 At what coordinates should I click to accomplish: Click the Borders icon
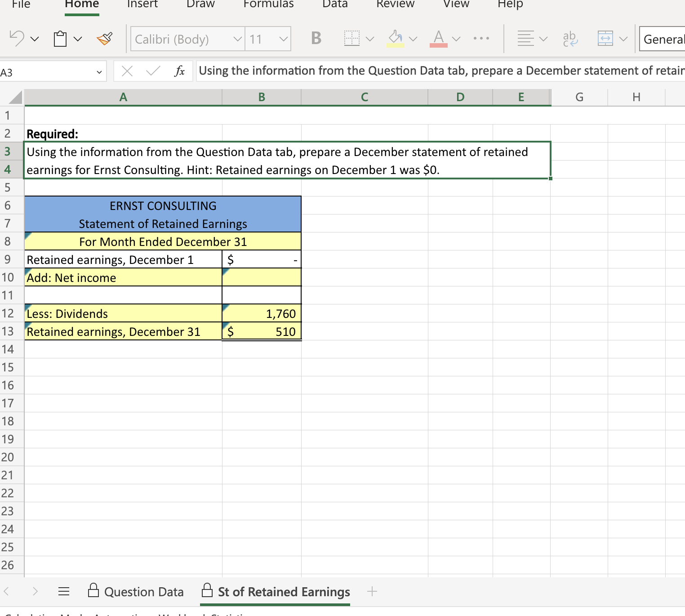point(352,39)
